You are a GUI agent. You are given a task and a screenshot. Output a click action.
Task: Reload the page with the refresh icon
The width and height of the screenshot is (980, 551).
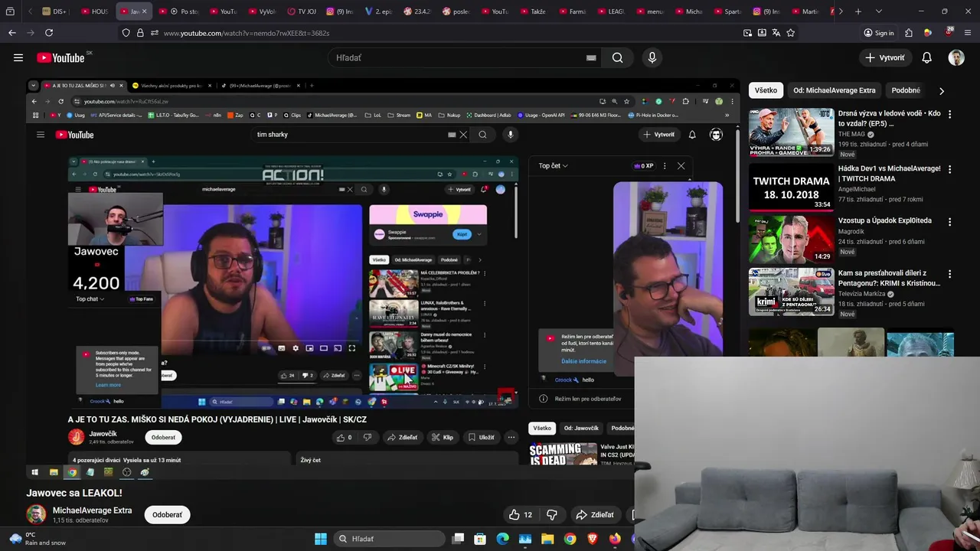coord(49,33)
